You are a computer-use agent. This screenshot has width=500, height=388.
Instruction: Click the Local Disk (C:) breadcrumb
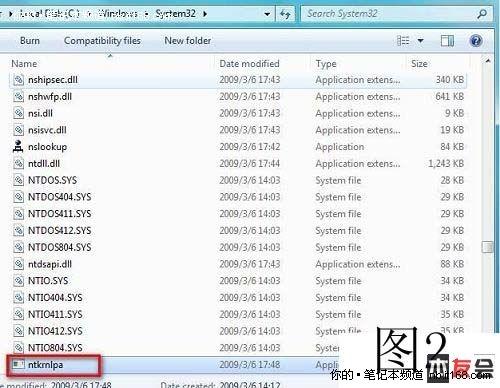[50, 14]
